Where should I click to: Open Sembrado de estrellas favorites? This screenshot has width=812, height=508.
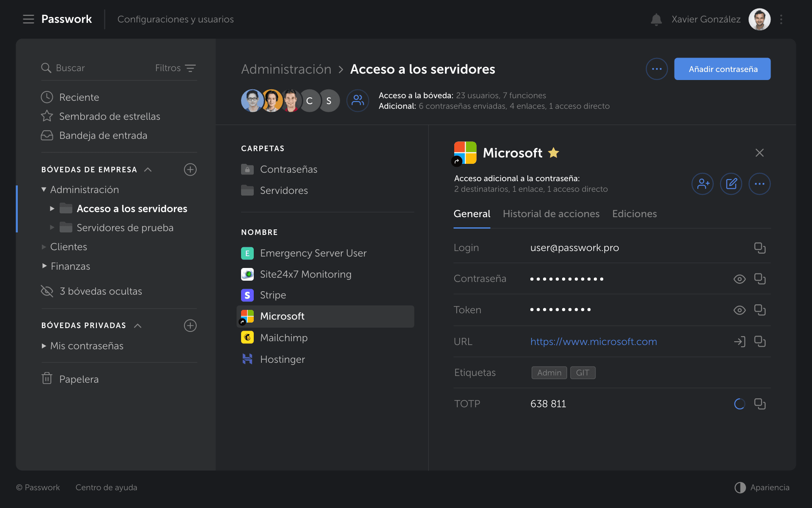click(x=101, y=116)
